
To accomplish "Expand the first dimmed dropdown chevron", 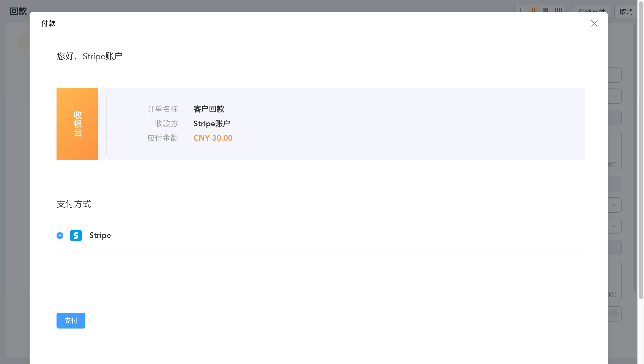I will pyautogui.click(x=614, y=96).
